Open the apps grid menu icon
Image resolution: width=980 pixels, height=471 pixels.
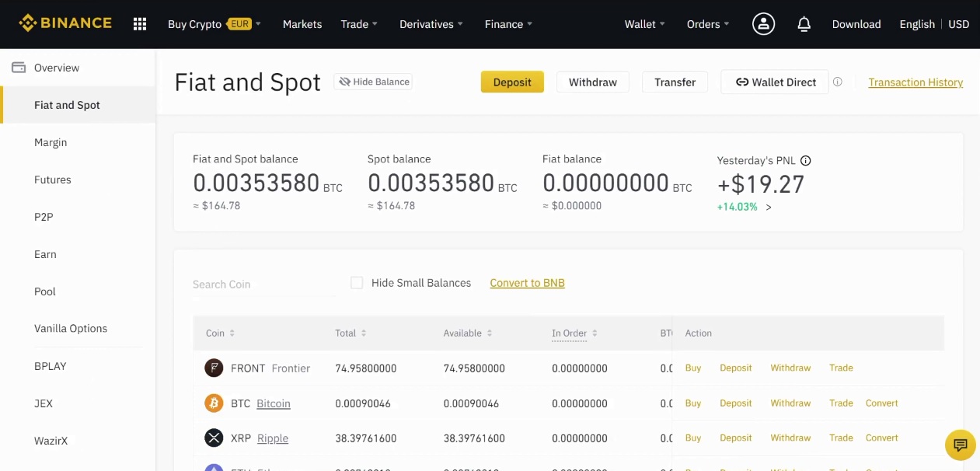tap(140, 24)
